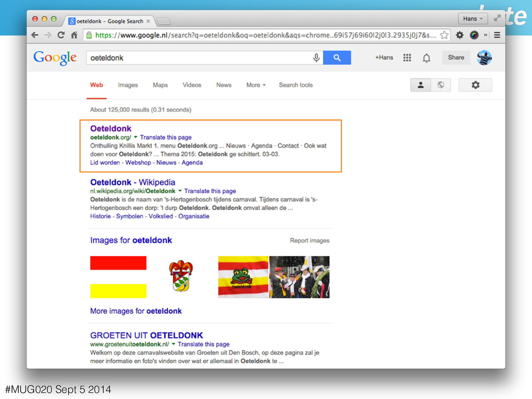Screen dimensions: 532x399
Task: Expand the More search menu
Action: coord(256,85)
